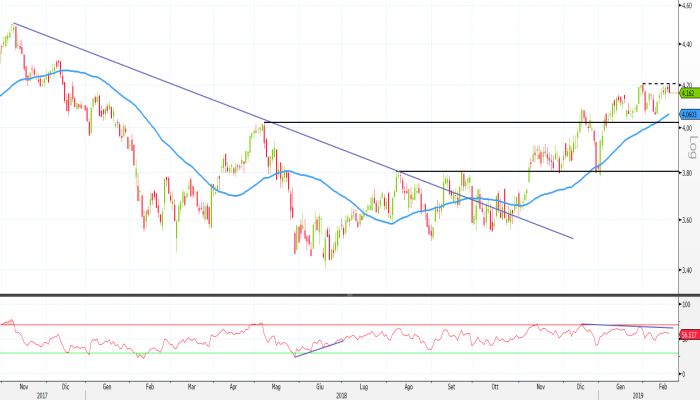Image resolution: width=700 pixels, height=400 pixels.
Task: Click the 2019 year label
Action: pyautogui.click(x=640, y=396)
